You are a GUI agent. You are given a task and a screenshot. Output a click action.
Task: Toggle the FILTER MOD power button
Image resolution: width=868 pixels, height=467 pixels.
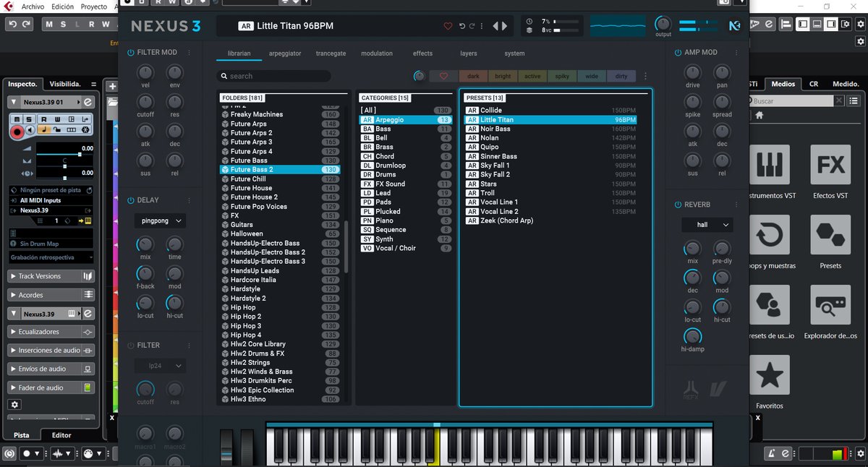(x=131, y=52)
